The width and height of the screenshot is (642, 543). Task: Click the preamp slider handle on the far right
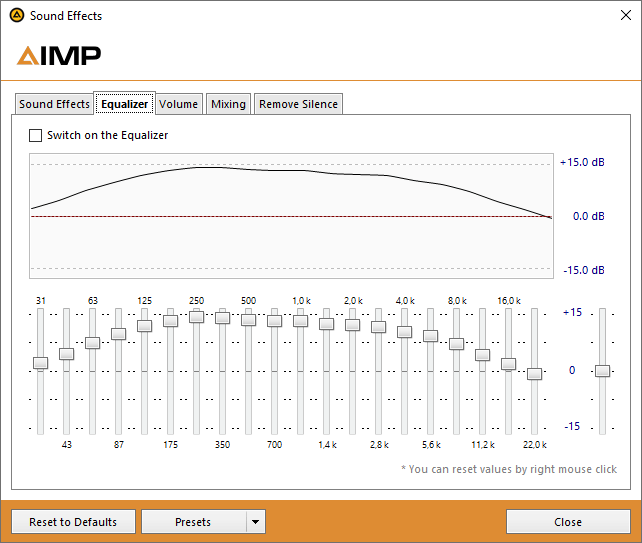(x=602, y=370)
